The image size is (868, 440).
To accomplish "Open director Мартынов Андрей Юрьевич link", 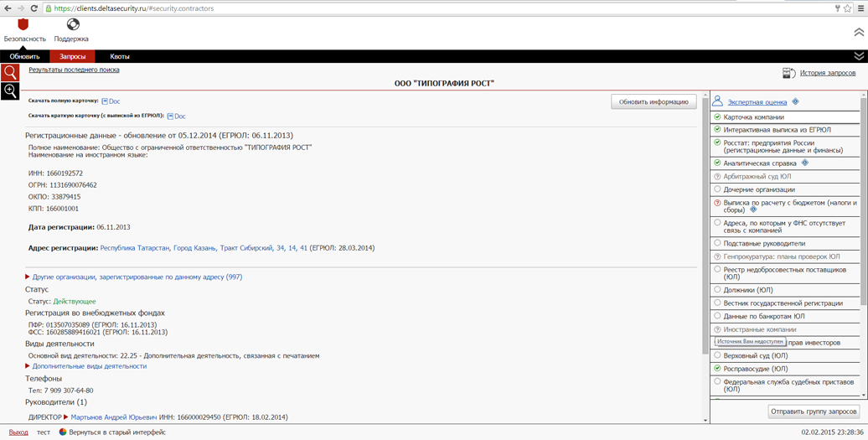I will pos(115,417).
